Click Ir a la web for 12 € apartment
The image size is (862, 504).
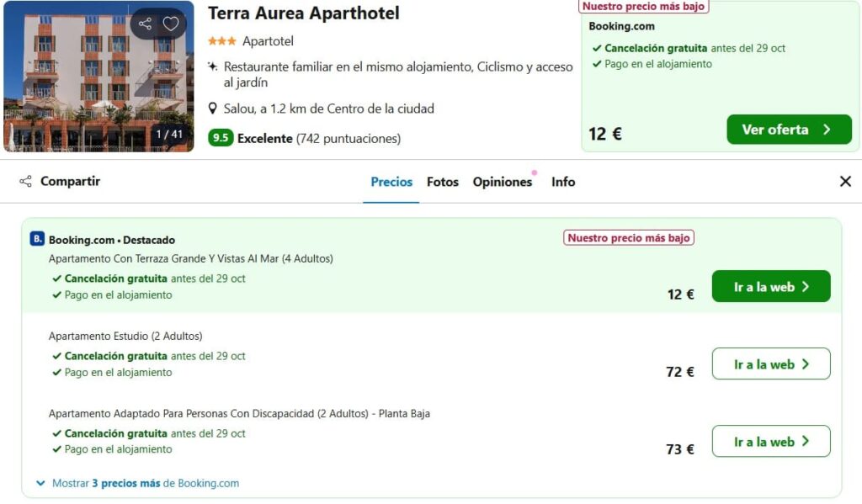[771, 286]
